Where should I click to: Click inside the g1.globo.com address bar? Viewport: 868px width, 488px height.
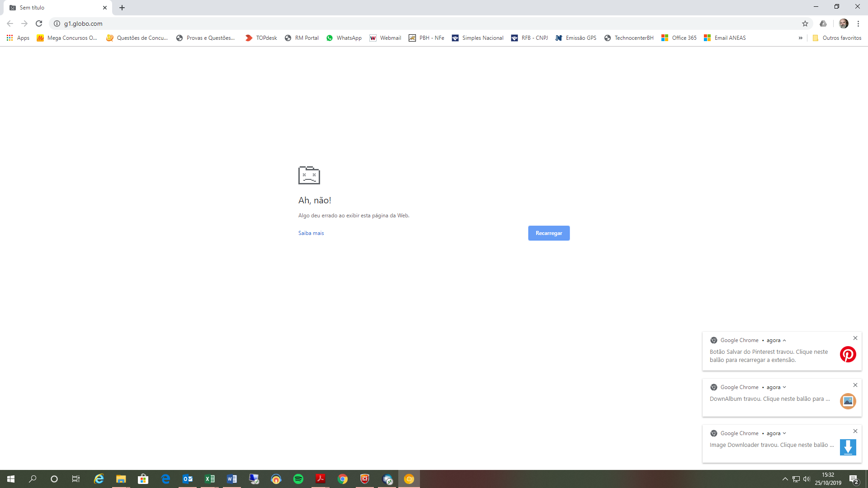click(181, 23)
